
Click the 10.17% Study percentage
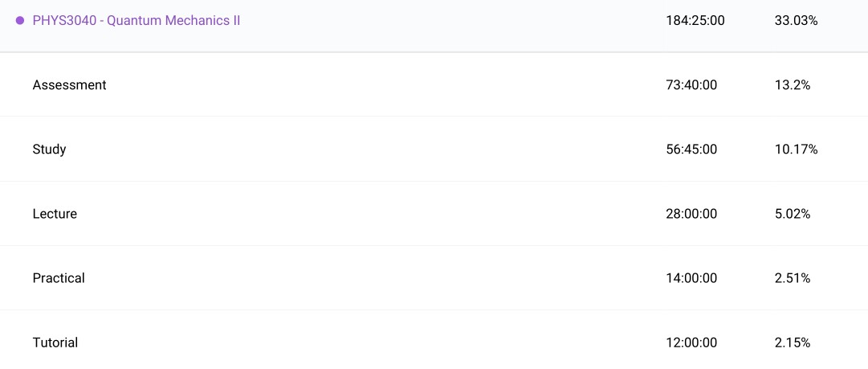[x=796, y=150]
